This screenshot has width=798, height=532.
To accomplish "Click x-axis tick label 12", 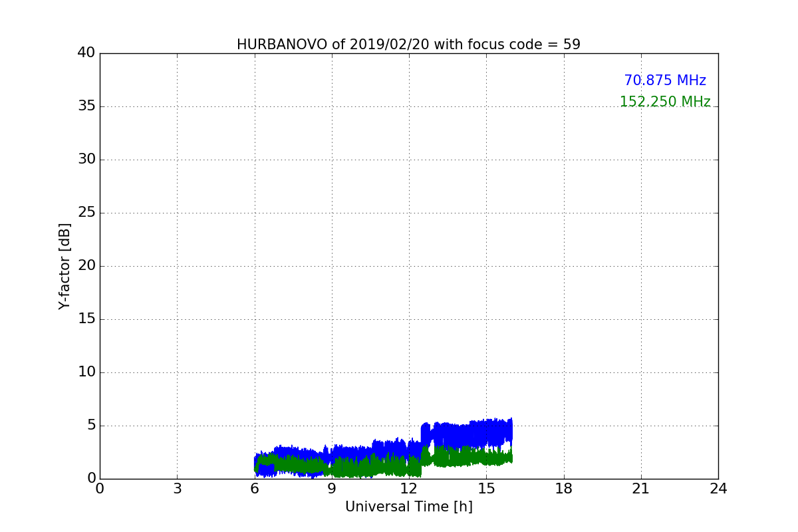I will click(x=409, y=488).
